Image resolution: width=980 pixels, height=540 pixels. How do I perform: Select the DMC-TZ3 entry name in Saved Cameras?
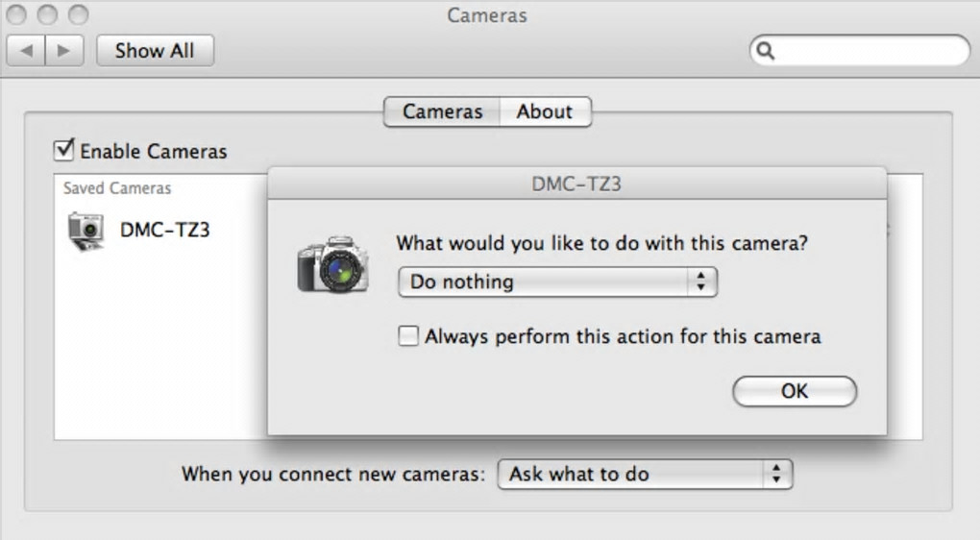(x=164, y=230)
